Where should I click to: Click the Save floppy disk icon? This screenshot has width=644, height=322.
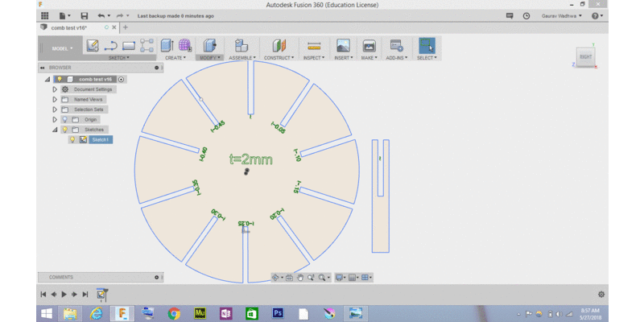coord(85,15)
